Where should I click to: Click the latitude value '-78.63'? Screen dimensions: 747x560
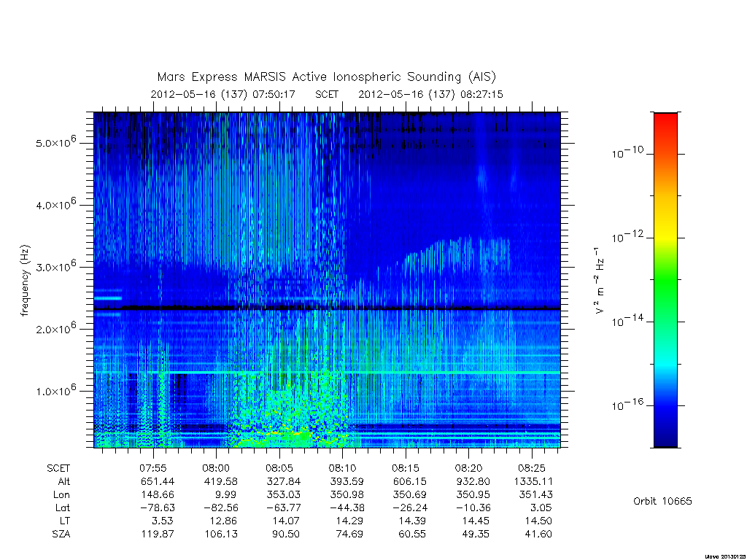tap(158, 507)
